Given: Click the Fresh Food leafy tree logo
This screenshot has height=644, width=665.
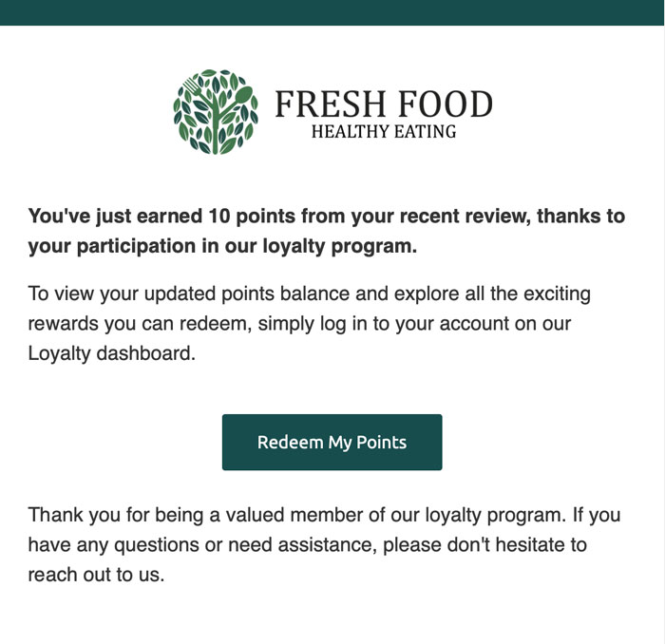Looking at the screenshot, I should [216, 111].
